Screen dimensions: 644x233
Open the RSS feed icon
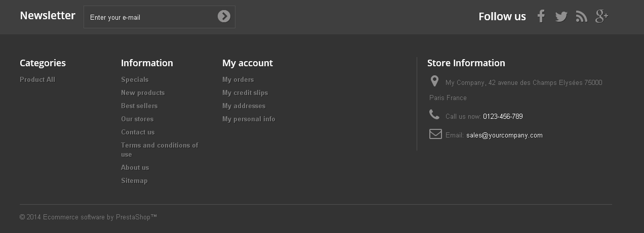tap(581, 17)
